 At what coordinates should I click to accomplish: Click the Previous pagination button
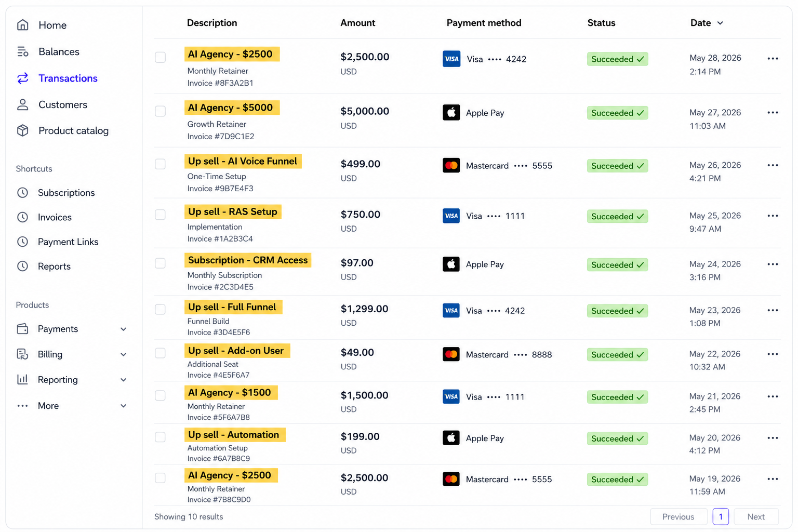point(679,516)
